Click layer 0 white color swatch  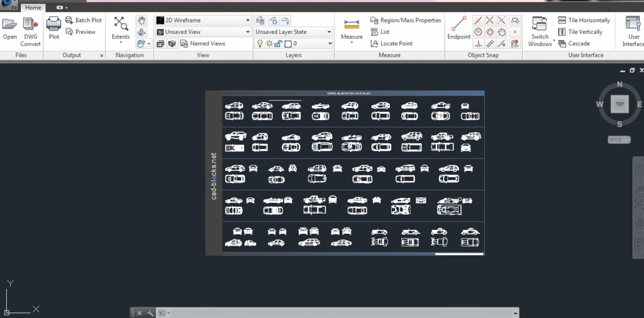point(288,43)
